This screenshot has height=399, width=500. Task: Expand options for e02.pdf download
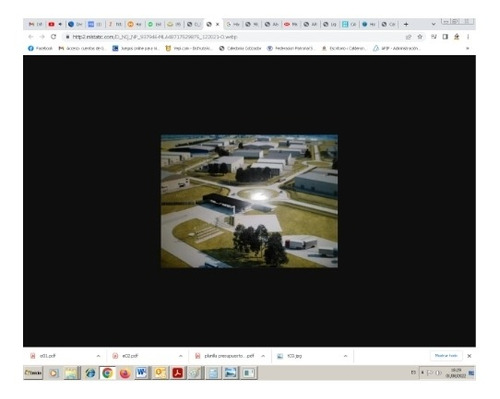(x=181, y=356)
